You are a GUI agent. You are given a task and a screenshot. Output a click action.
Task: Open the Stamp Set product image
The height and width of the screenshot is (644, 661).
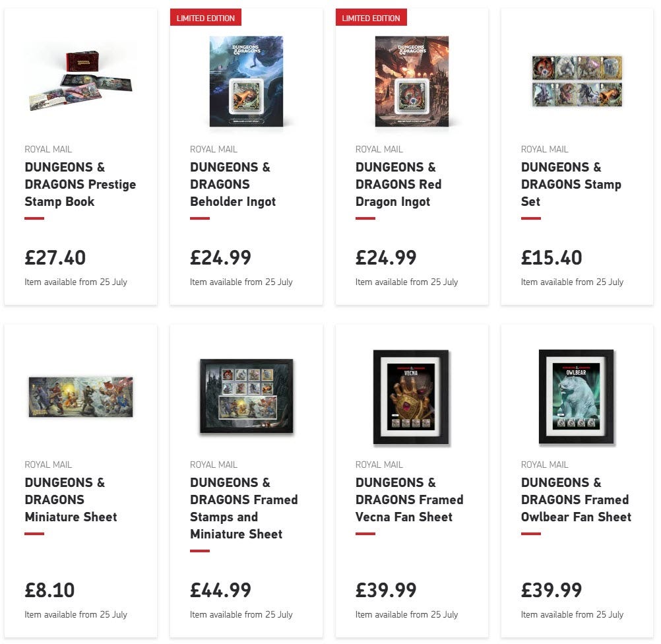[577, 81]
